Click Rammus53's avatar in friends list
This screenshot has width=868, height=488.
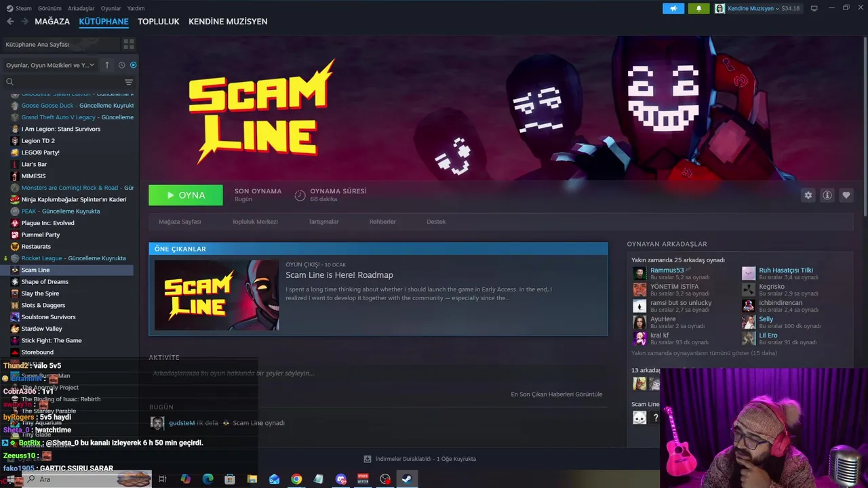[639, 273]
